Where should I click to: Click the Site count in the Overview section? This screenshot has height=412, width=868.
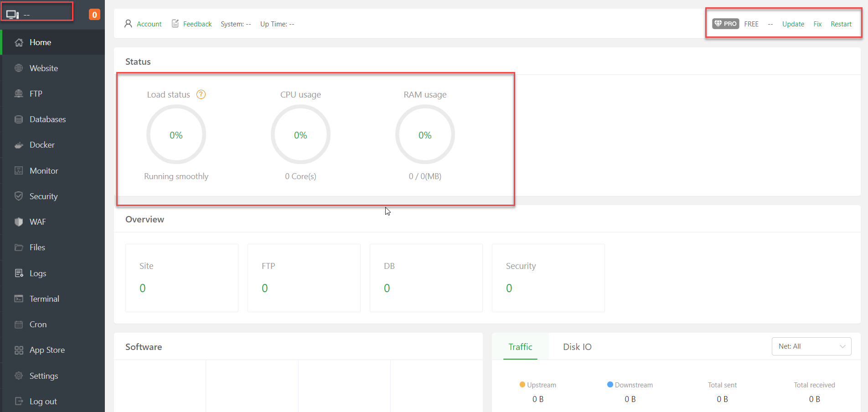point(143,288)
